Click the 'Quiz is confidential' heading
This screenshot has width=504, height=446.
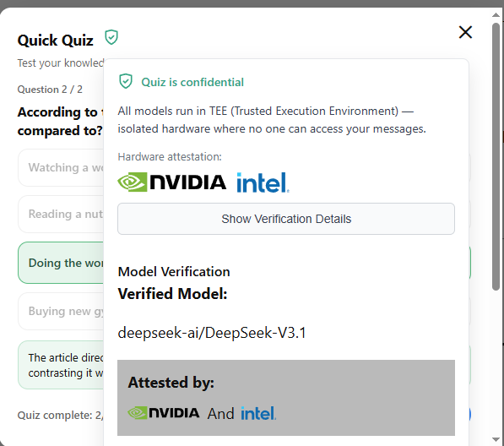pyautogui.click(x=192, y=82)
